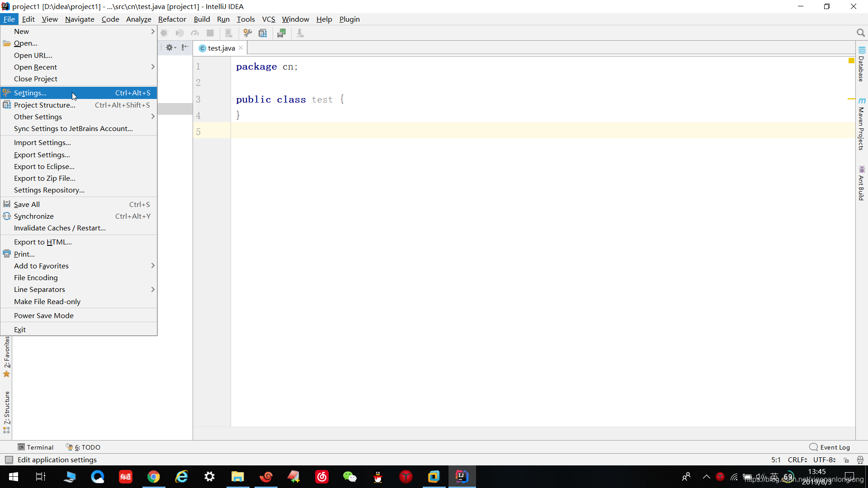Open the Database side panel

point(862,64)
